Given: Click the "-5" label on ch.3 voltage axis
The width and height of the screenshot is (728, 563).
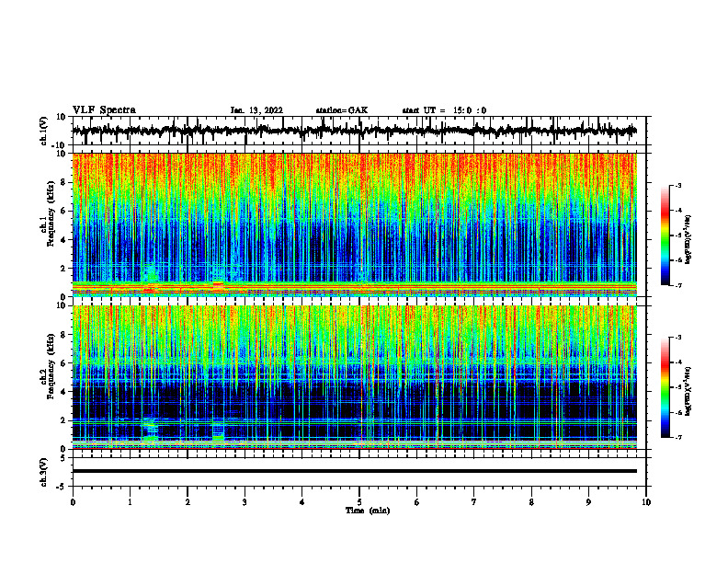Looking at the screenshot, I should [63, 487].
